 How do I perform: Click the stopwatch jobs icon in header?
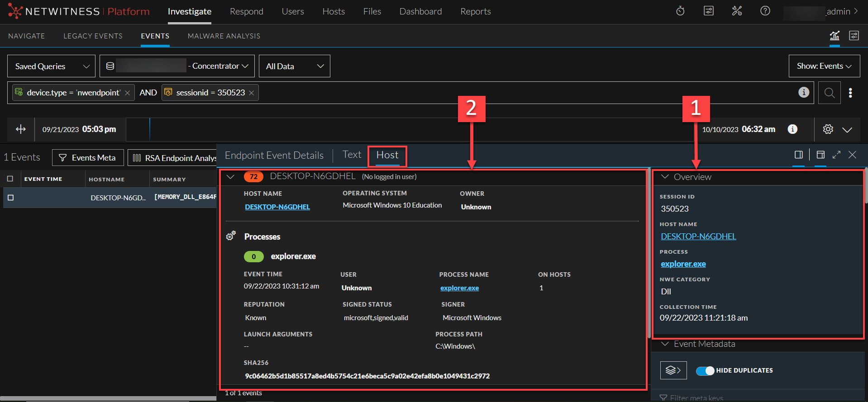point(680,11)
